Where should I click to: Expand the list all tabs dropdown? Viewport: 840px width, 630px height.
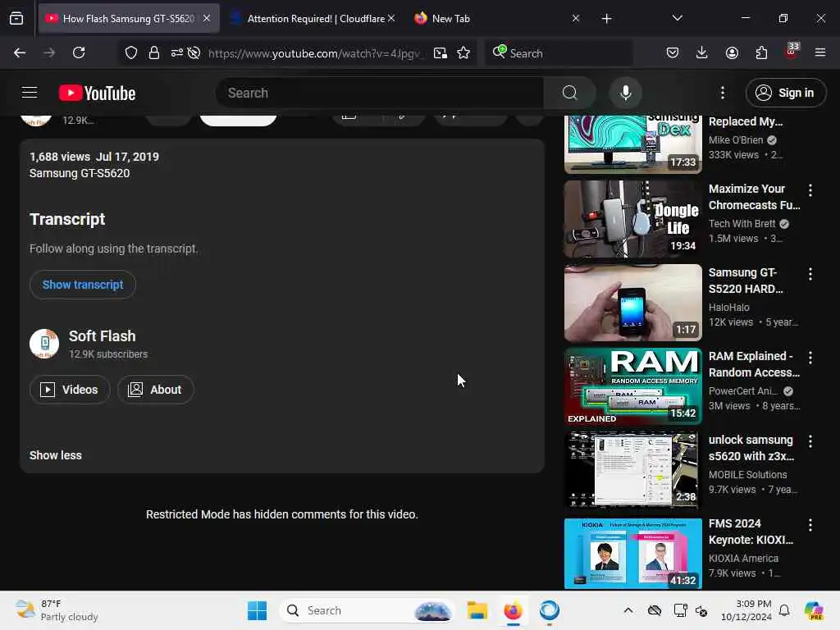coord(677,18)
